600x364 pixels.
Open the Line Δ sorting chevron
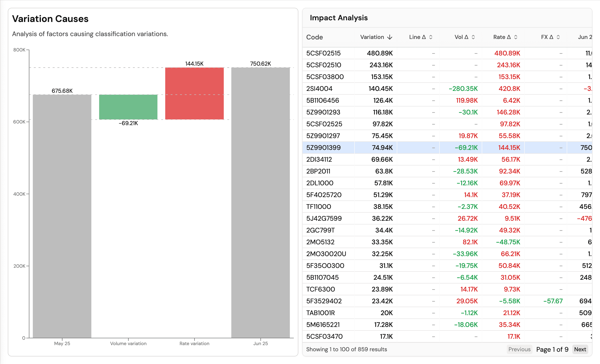click(x=431, y=37)
